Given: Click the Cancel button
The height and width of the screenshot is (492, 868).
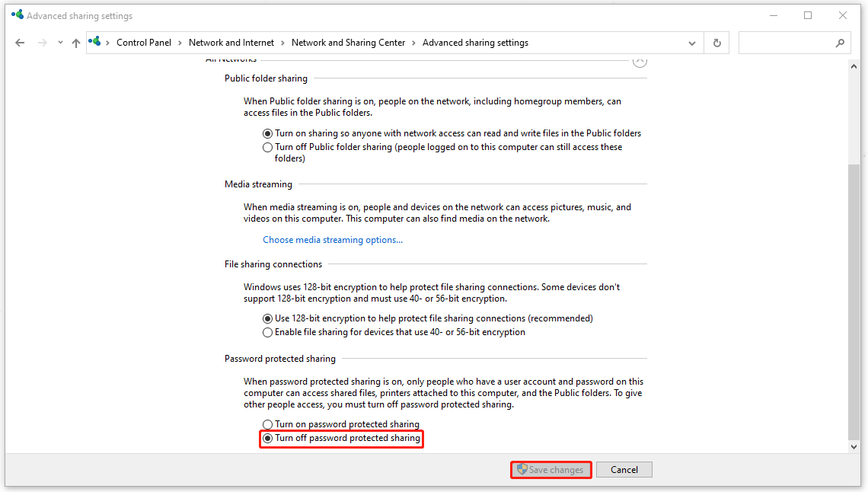Looking at the screenshot, I should [x=624, y=469].
